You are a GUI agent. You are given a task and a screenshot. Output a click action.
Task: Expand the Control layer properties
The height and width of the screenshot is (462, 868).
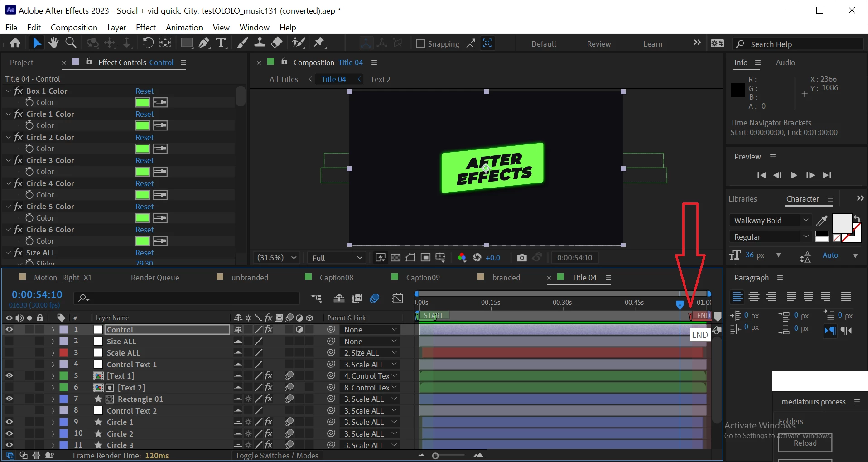pos(53,330)
